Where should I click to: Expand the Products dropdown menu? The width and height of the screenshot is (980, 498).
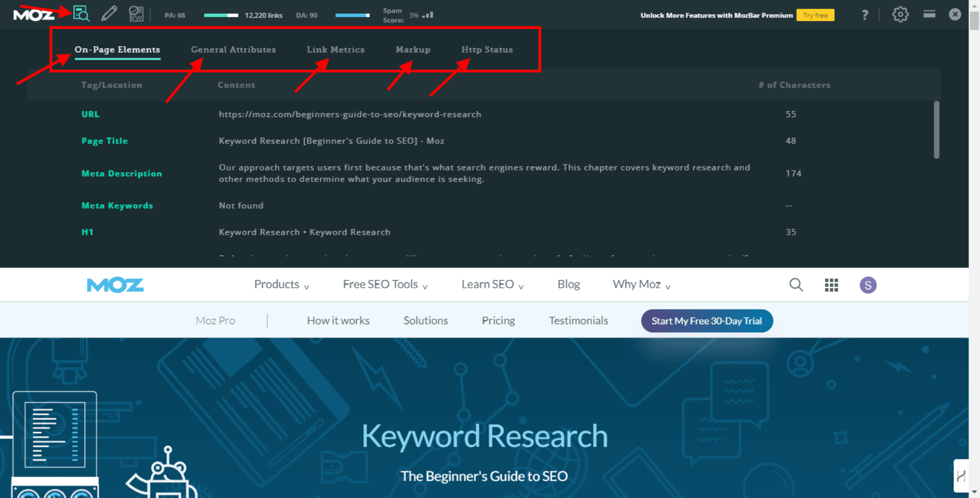281,284
